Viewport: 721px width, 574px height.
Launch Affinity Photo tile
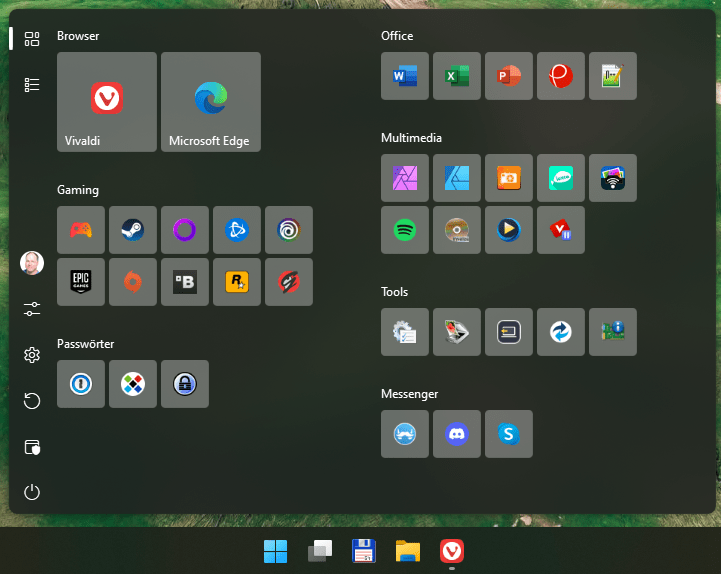tap(405, 178)
